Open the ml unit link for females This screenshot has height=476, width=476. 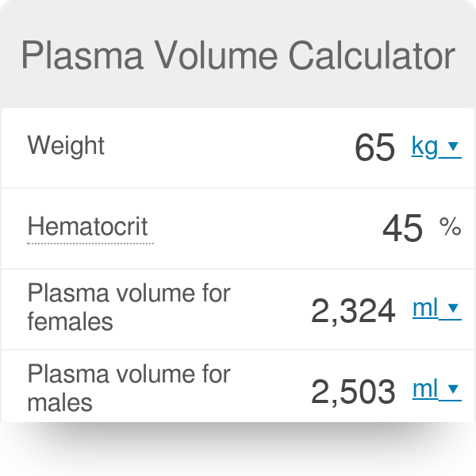(425, 309)
